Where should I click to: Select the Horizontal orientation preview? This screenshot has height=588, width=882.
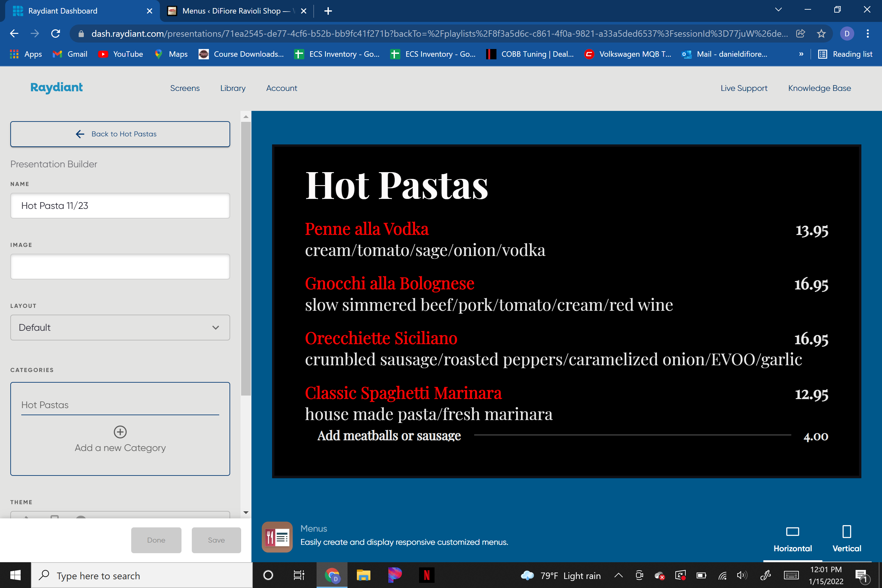pyautogui.click(x=792, y=539)
